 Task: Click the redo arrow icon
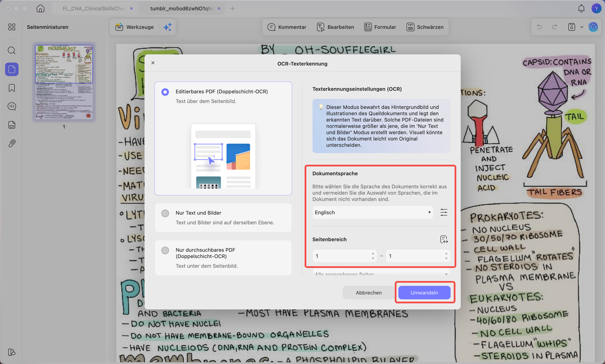pos(554,27)
